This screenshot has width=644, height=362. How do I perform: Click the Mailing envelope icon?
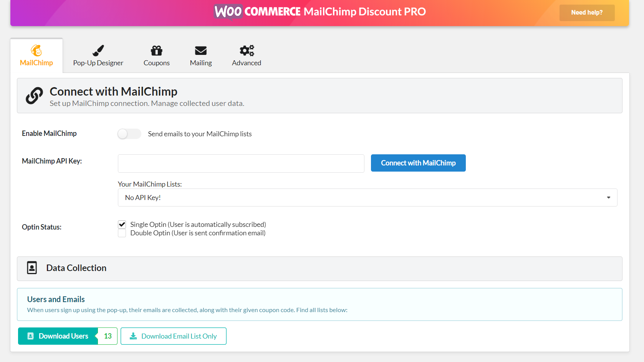coord(201,50)
